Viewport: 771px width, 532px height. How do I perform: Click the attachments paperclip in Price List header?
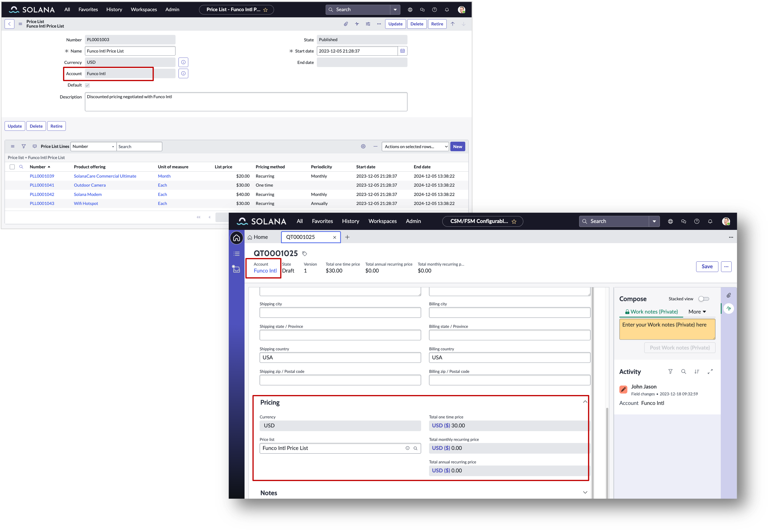[346, 24]
